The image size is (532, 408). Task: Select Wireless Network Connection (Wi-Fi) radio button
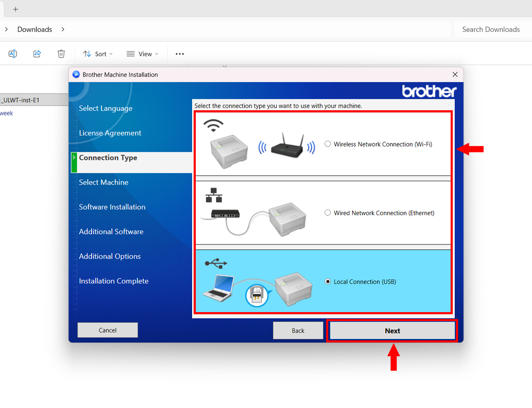point(327,144)
